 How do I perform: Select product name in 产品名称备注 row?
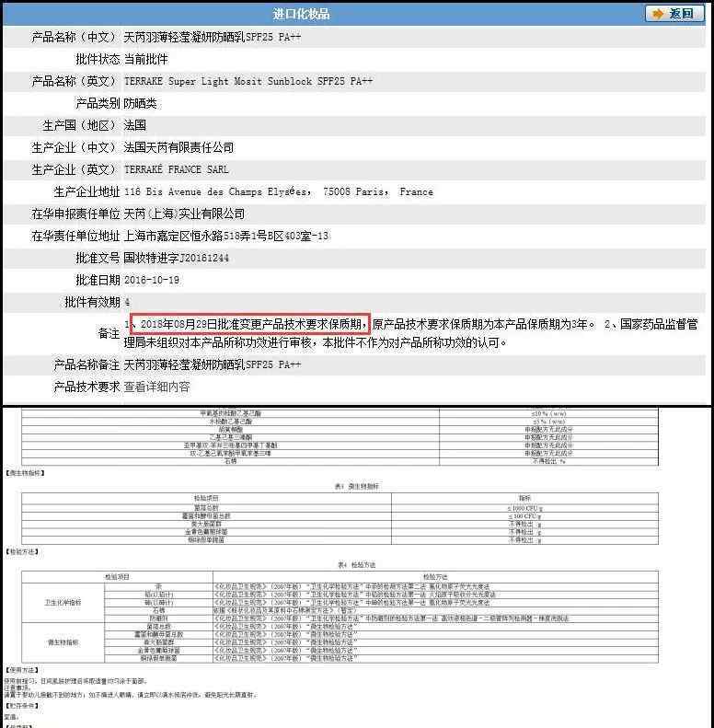[x=213, y=365]
